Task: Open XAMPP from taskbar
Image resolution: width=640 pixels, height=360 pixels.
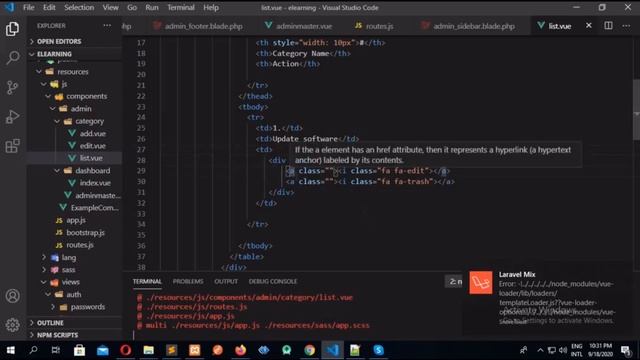Action: pos(195,350)
